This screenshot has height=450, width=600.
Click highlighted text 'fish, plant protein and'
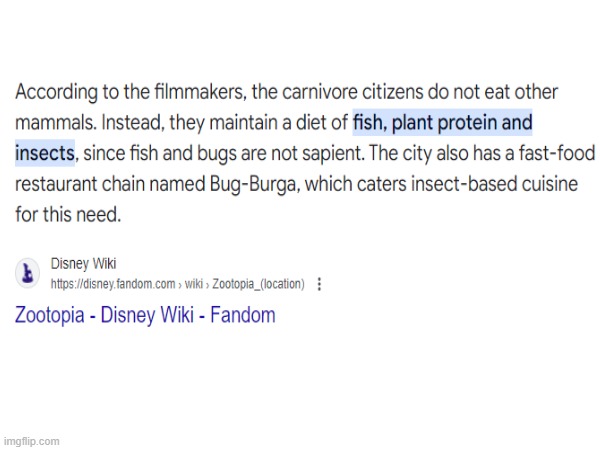tap(442, 122)
